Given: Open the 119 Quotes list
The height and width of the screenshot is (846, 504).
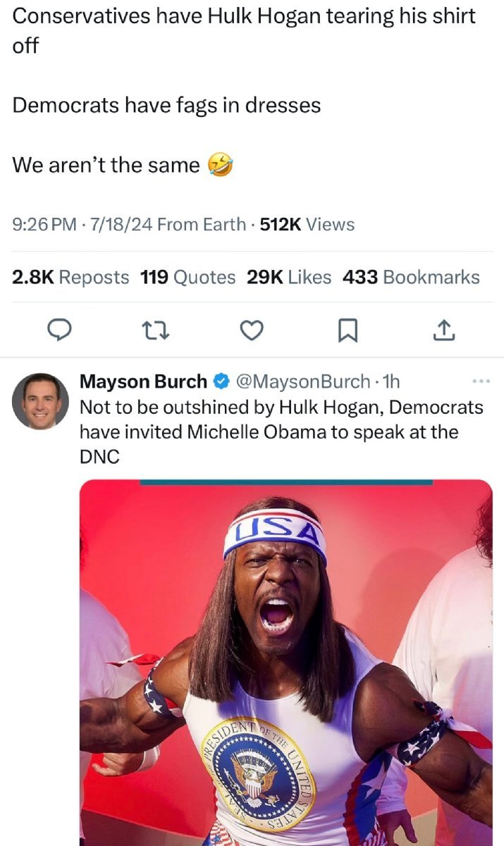Looking at the screenshot, I should click(x=188, y=277).
